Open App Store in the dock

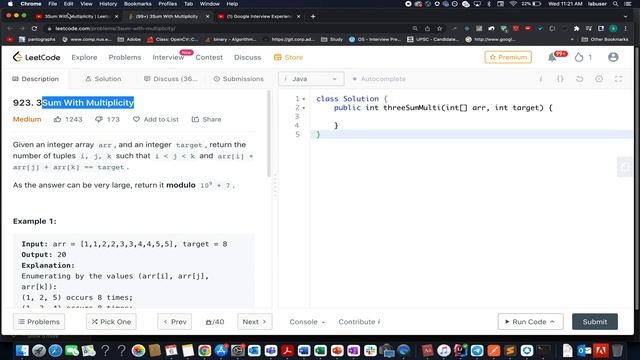click(221, 350)
